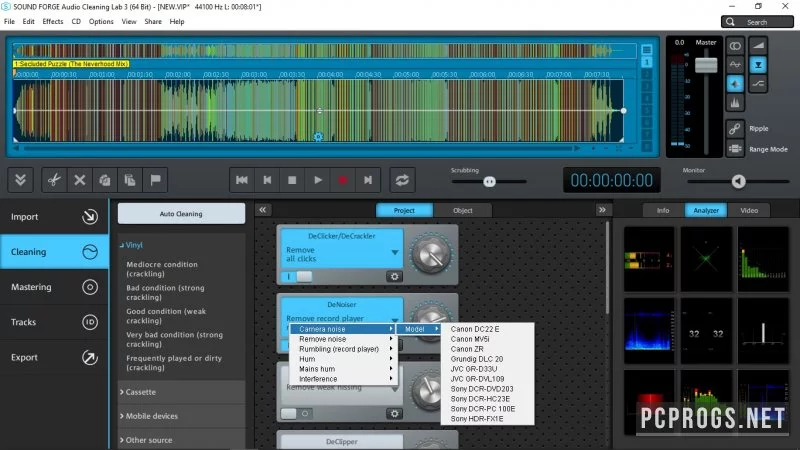
Task: Toggle the DeClicker/DeCrackler on/off switch
Action: point(296,277)
